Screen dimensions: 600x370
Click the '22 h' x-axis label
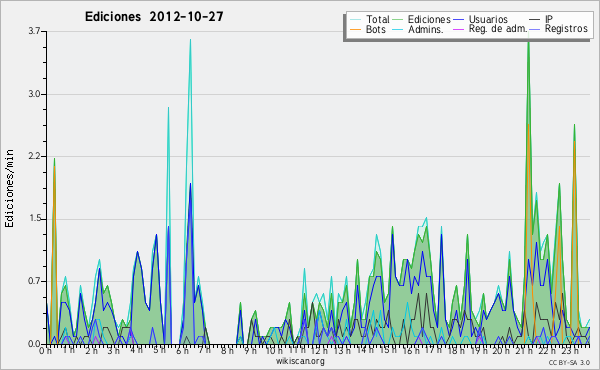pos(547,351)
